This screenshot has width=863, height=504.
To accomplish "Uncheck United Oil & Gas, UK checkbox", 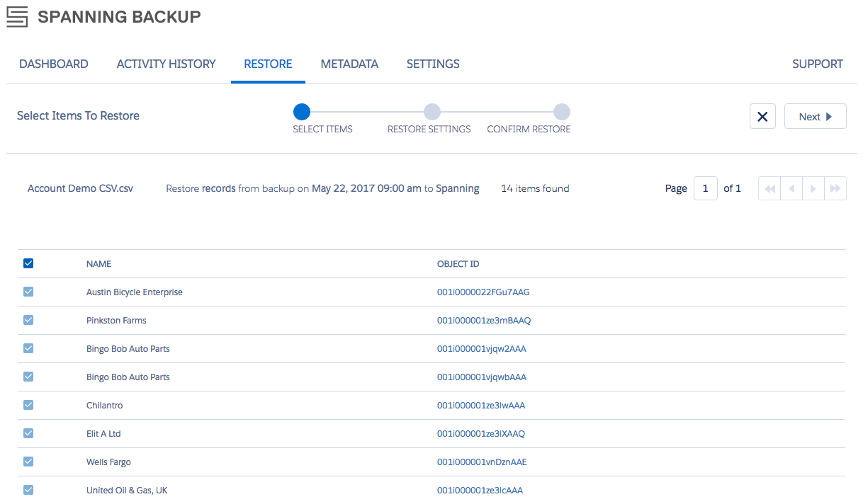I will [x=28, y=490].
